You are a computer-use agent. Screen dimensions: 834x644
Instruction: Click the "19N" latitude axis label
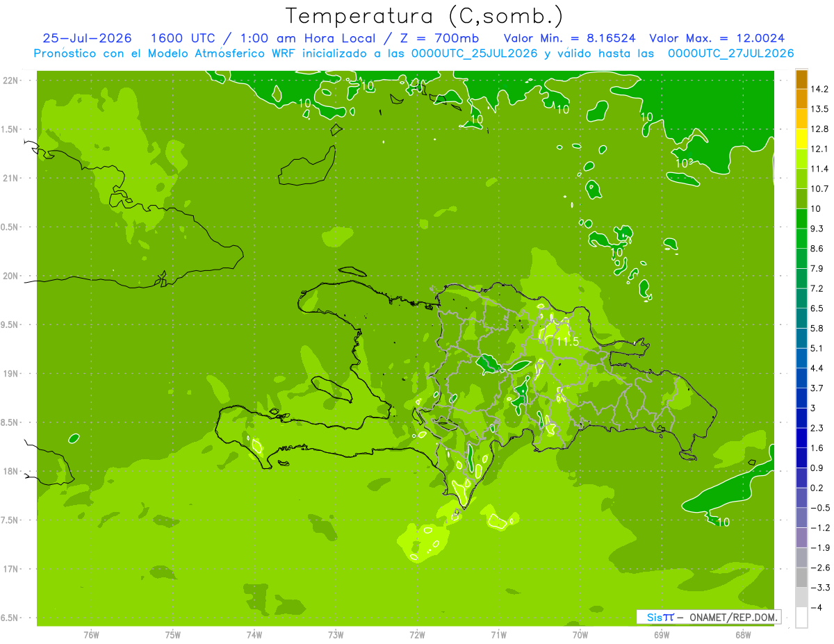[10, 374]
